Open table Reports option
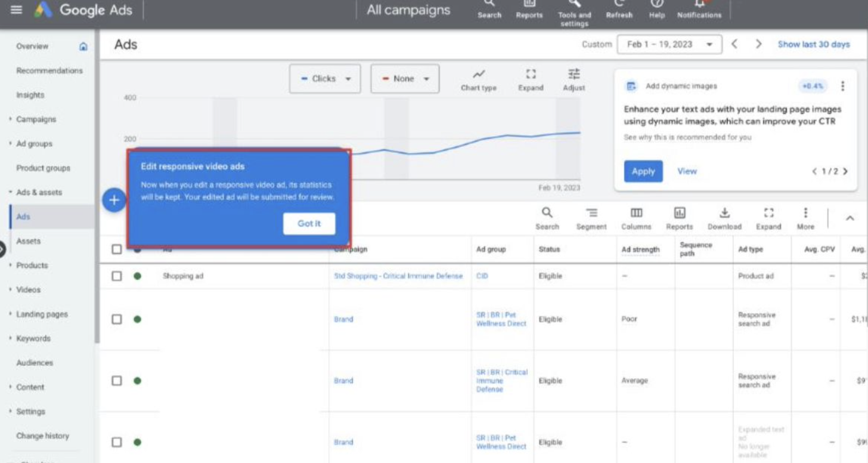This screenshot has width=868, height=463. coord(680,218)
